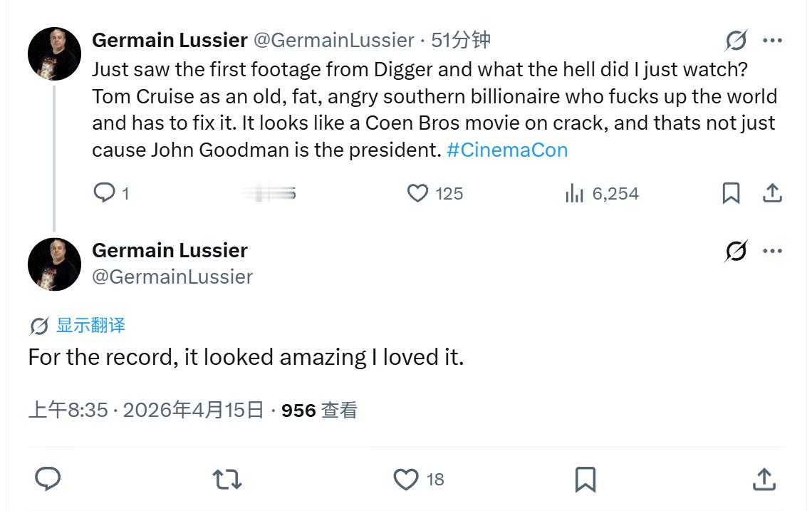Screen dimensions: 812x511
Task: Share the "For the record" tweet
Action: (x=764, y=479)
